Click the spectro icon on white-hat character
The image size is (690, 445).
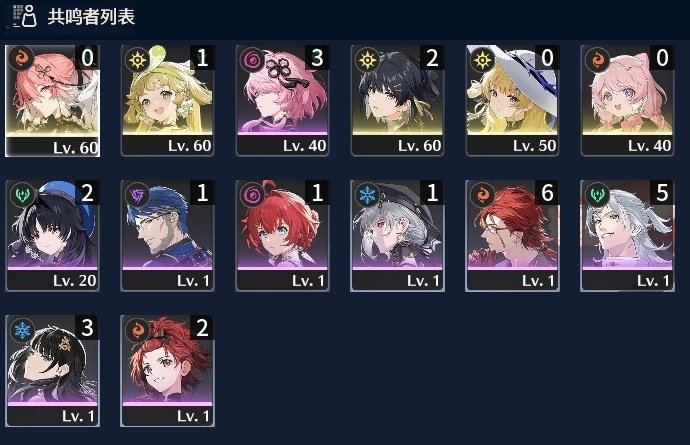(x=483, y=59)
